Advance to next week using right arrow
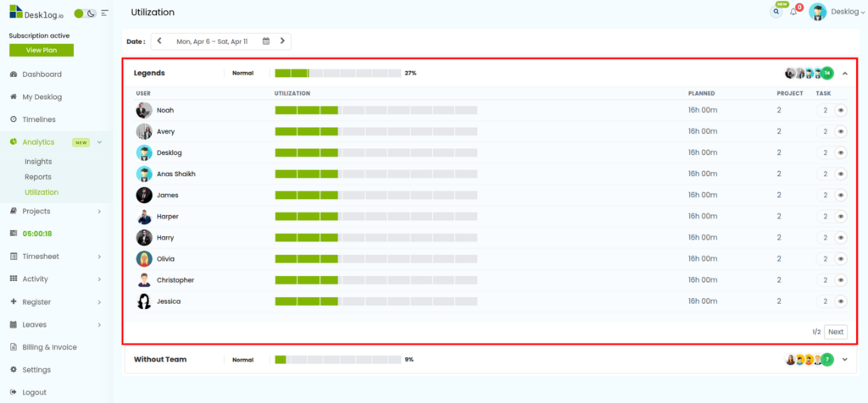Image resolution: width=868 pixels, height=403 pixels. pos(282,41)
